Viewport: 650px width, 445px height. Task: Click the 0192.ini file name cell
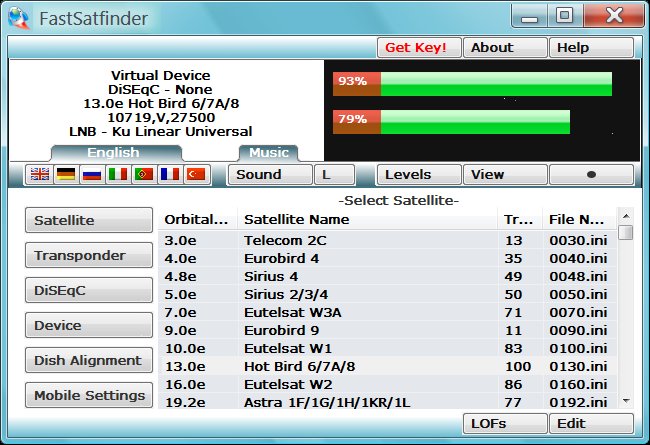578,402
